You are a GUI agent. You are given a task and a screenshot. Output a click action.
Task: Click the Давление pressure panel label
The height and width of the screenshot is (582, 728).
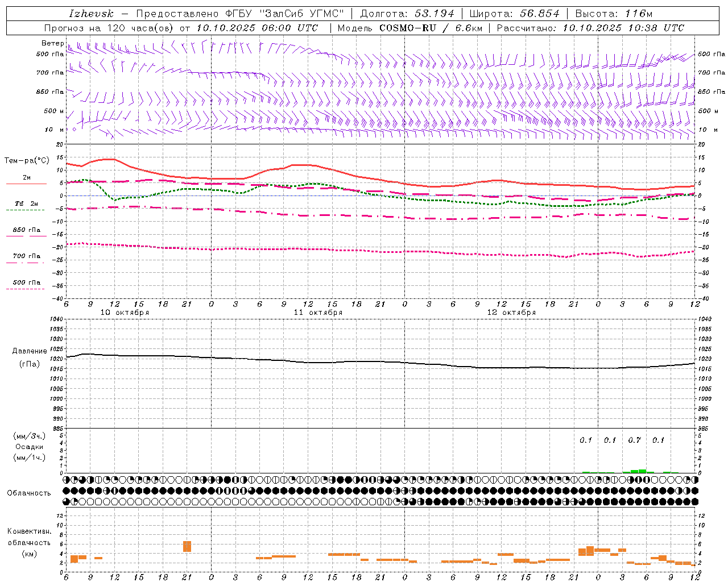tap(30, 351)
